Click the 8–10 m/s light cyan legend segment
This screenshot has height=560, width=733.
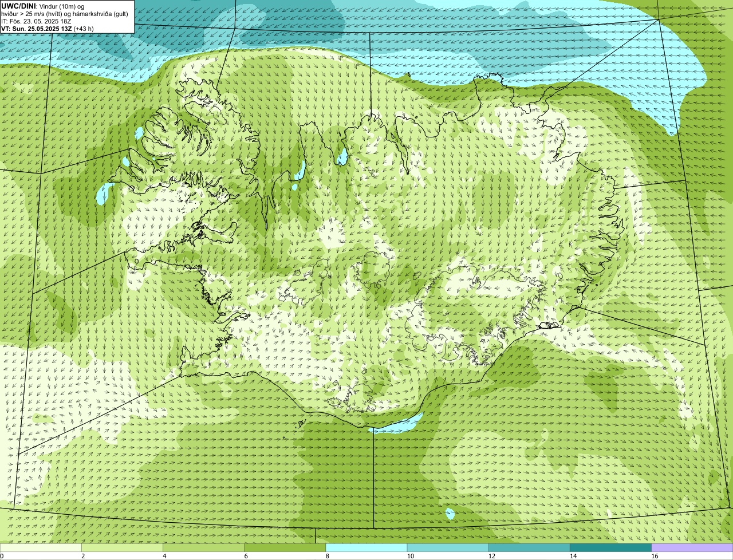[366, 548]
